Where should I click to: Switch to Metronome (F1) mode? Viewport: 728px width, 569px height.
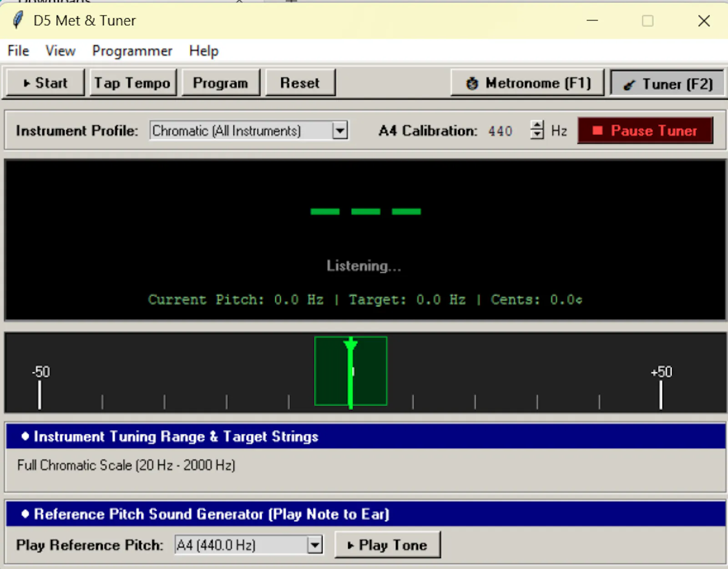tap(527, 83)
